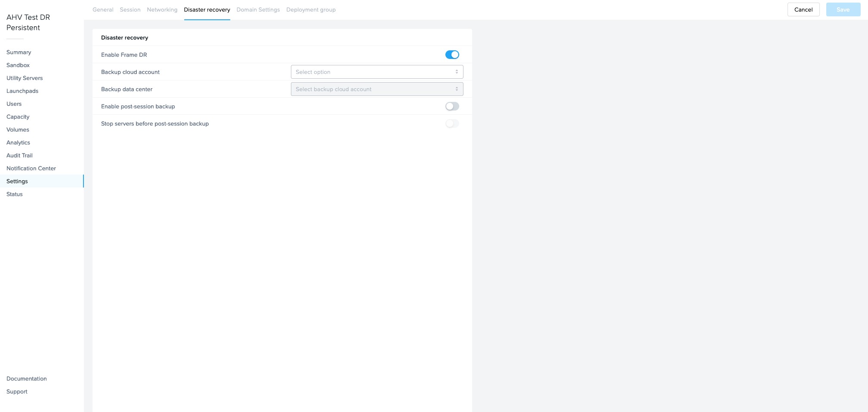The width and height of the screenshot is (868, 412).
Task: Open the Domain Settings tab
Action: [x=258, y=9]
